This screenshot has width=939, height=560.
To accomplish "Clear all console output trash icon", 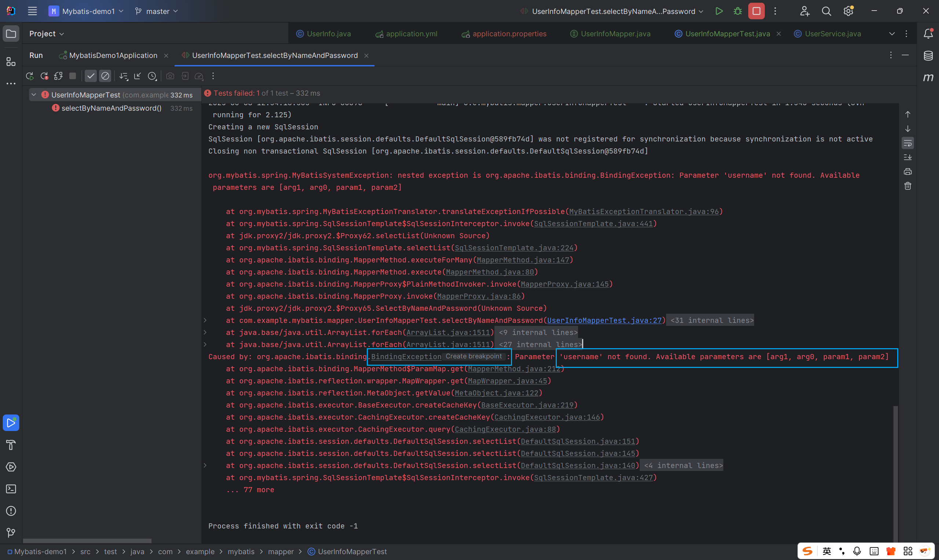I will (x=908, y=186).
